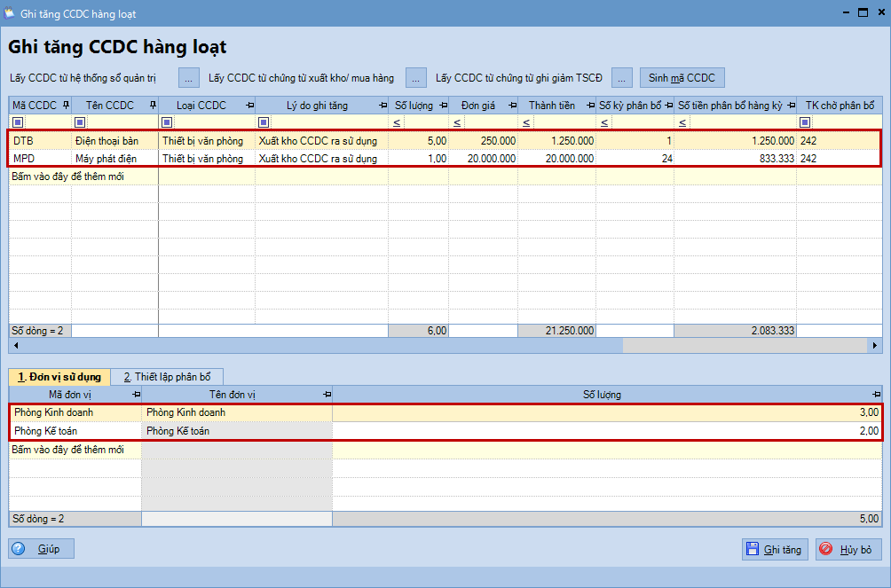Open filter operator for Loại CCDC column
Image resolution: width=891 pixels, height=588 pixels.
pos(167,122)
